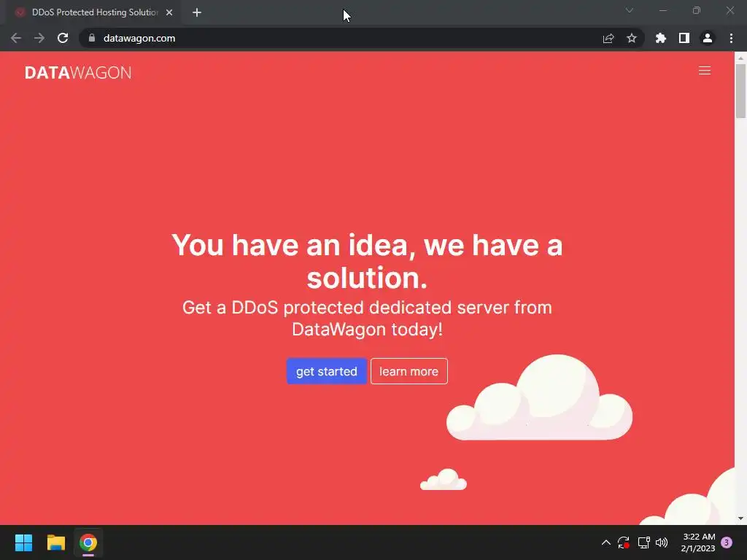This screenshot has width=747, height=560.
Task: Open File Explorer from taskbar
Action: pyautogui.click(x=55, y=542)
